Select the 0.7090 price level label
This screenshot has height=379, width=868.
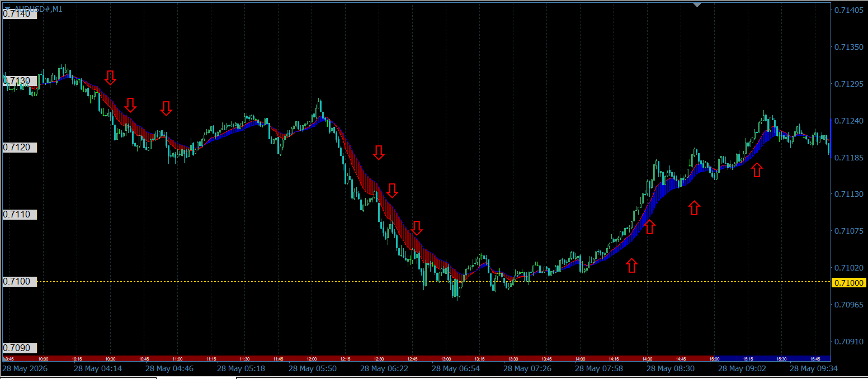(x=20, y=348)
